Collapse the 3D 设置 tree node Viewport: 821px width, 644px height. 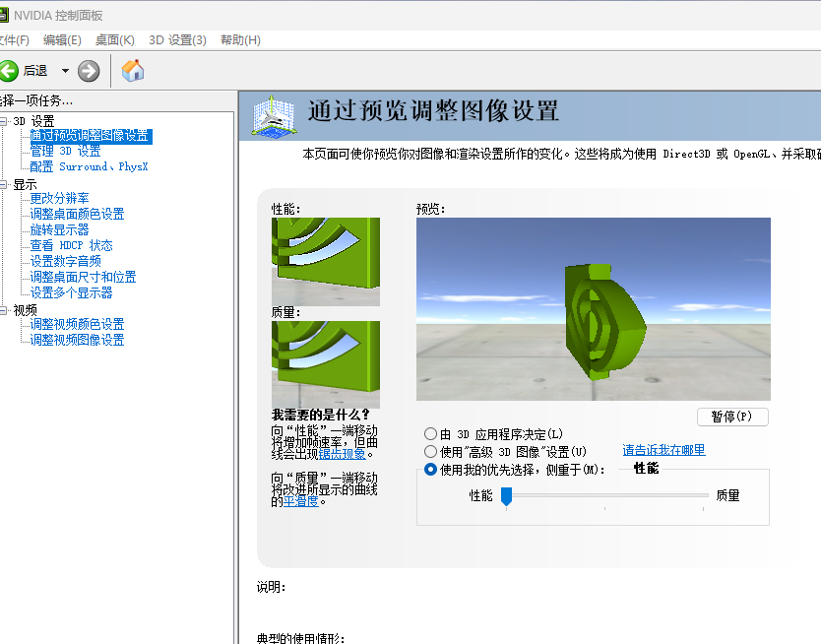3,121
